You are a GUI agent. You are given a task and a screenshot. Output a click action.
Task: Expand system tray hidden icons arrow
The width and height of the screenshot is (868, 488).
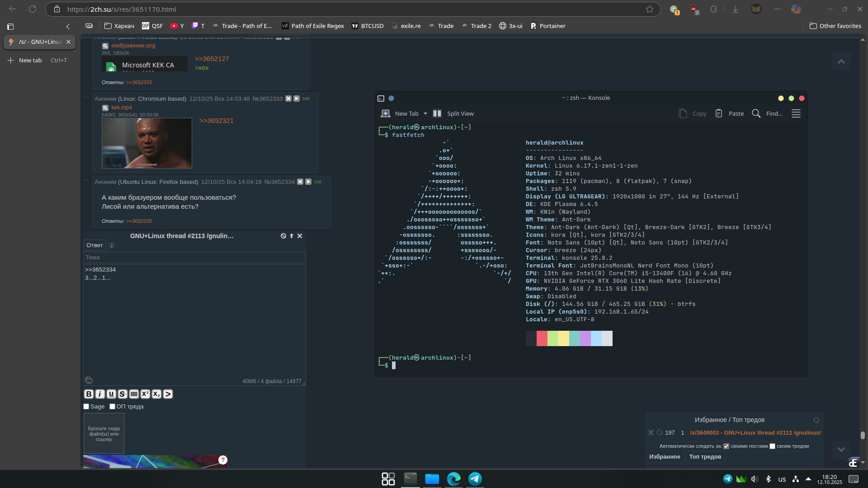[x=808, y=479]
